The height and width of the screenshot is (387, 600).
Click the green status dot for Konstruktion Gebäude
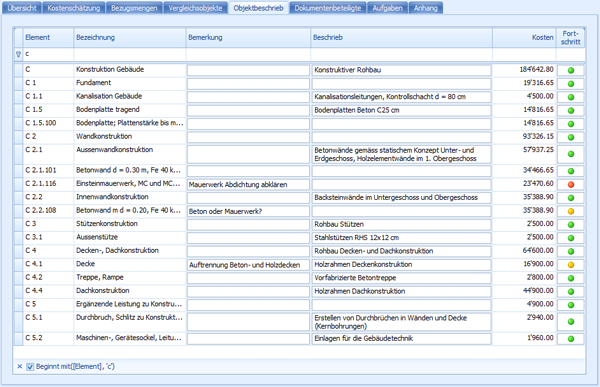571,70
